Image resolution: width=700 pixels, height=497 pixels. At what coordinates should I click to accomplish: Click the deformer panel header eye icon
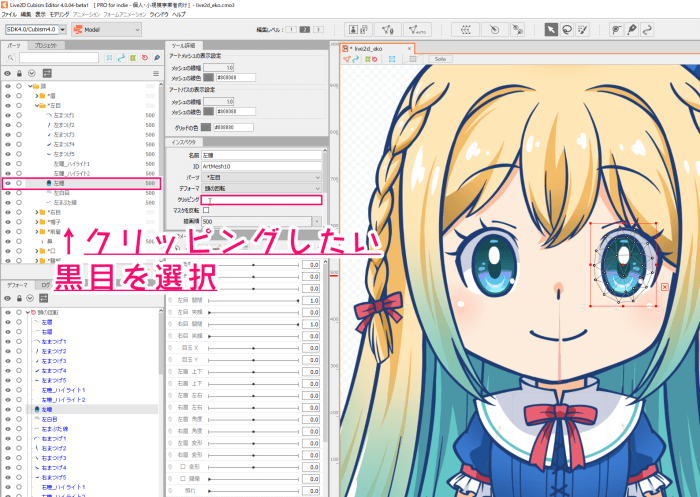(8, 298)
